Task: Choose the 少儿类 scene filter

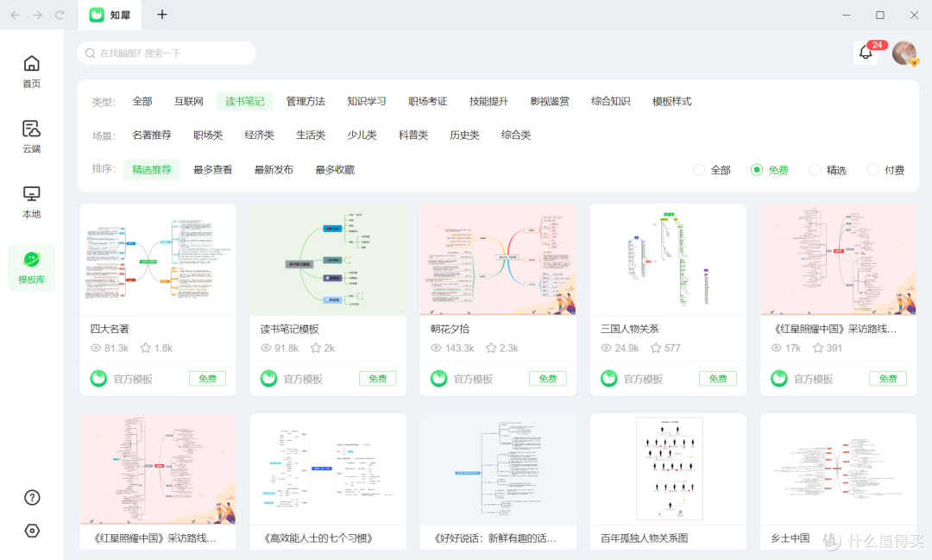Action: pos(362,135)
